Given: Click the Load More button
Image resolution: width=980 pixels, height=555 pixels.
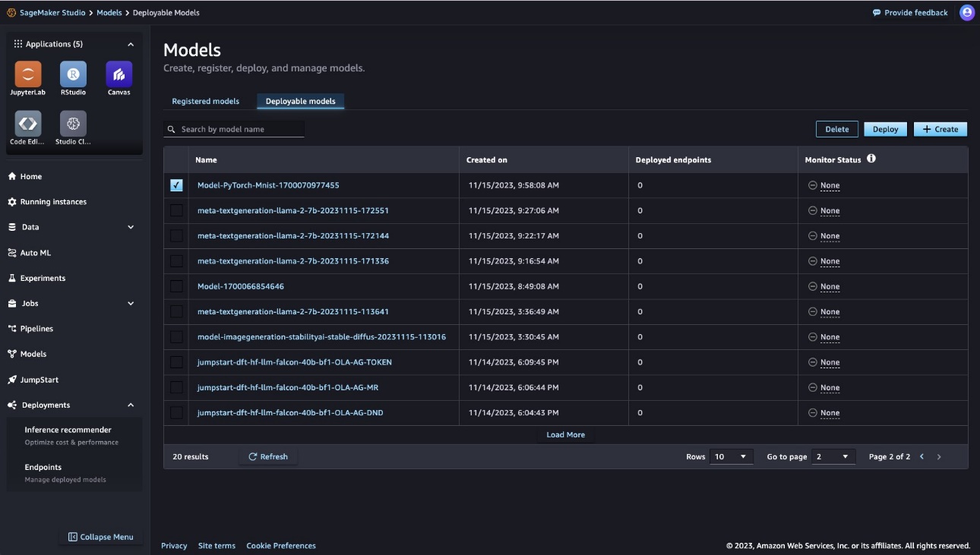Looking at the screenshot, I should tap(566, 435).
